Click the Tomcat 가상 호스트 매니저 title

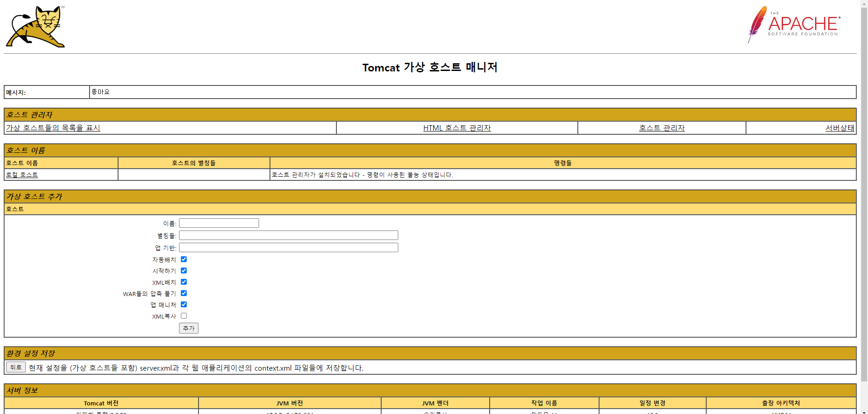(x=430, y=67)
